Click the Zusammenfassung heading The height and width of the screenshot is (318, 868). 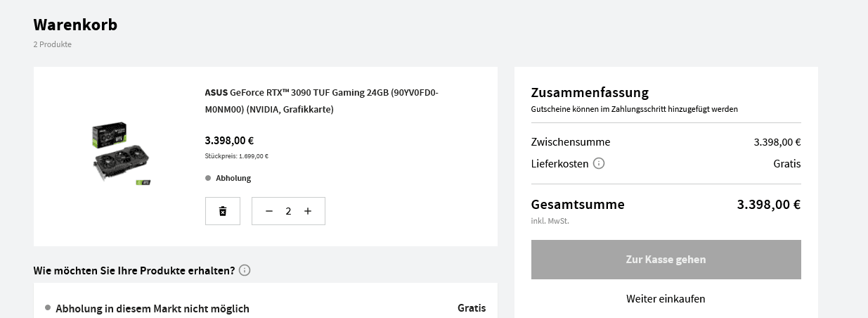pyautogui.click(x=590, y=92)
